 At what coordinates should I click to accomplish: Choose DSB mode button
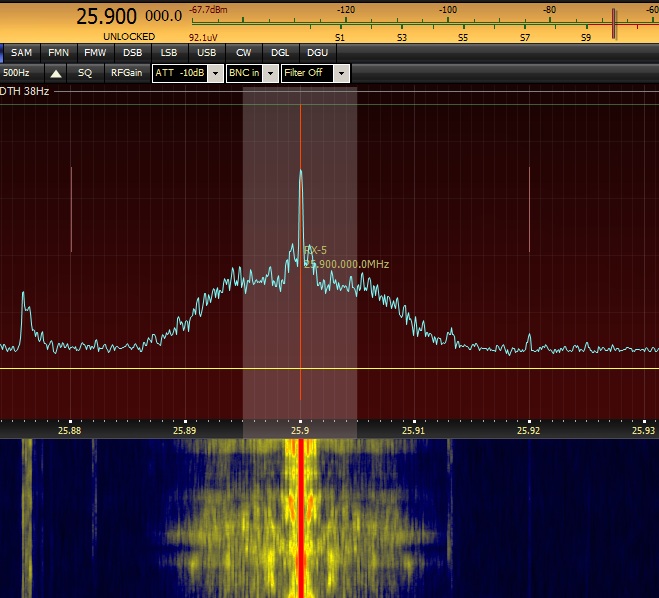coord(132,53)
